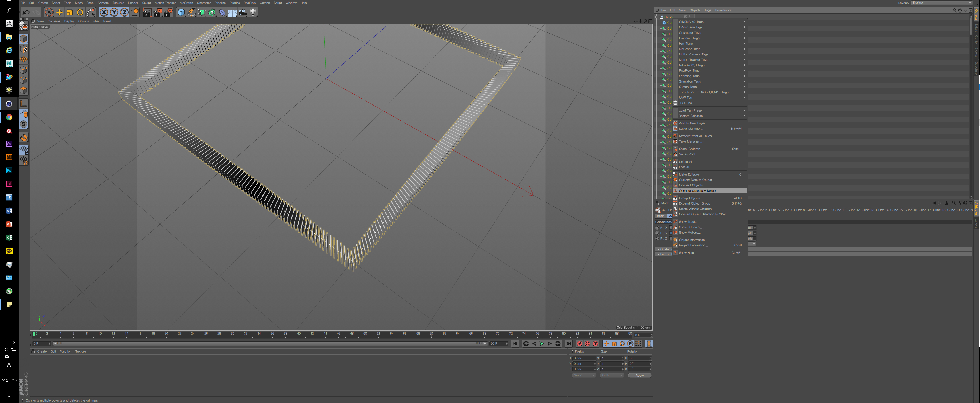The height and width of the screenshot is (403, 980).
Task: Choose Connect Objects + Delete
Action: pyautogui.click(x=710, y=191)
